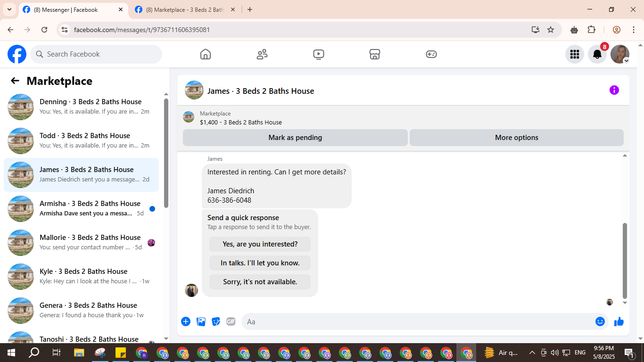Open Windows Start menu
The image size is (644, 362).
click(11, 353)
